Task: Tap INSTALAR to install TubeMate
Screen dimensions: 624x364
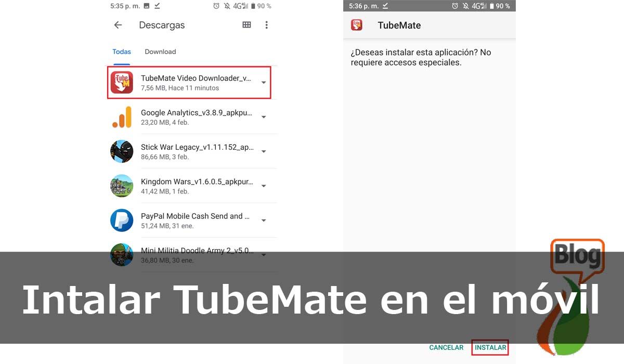Action: 490,347
